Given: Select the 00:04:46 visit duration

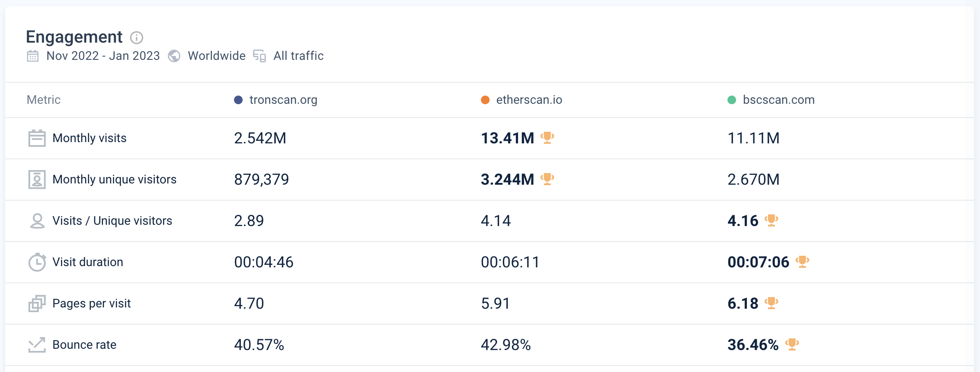Looking at the screenshot, I should pos(264,262).
